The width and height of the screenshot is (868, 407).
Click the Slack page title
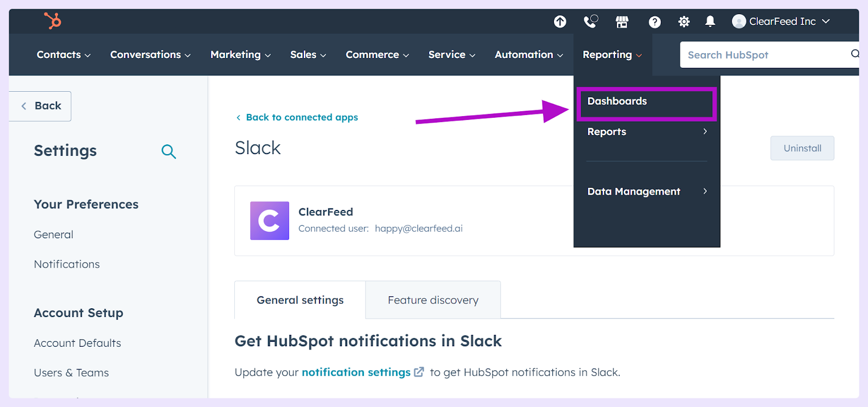coord(258,148)
